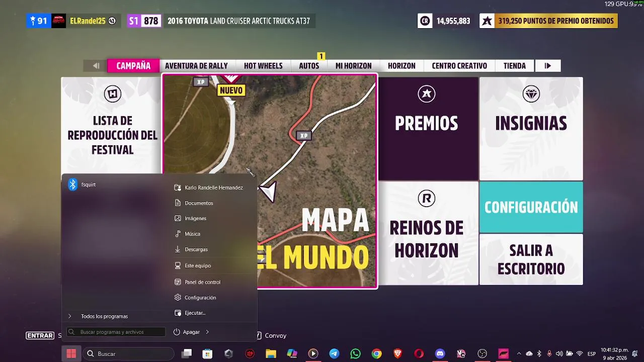Open Este equipo from Start menu

pos(193,265)
